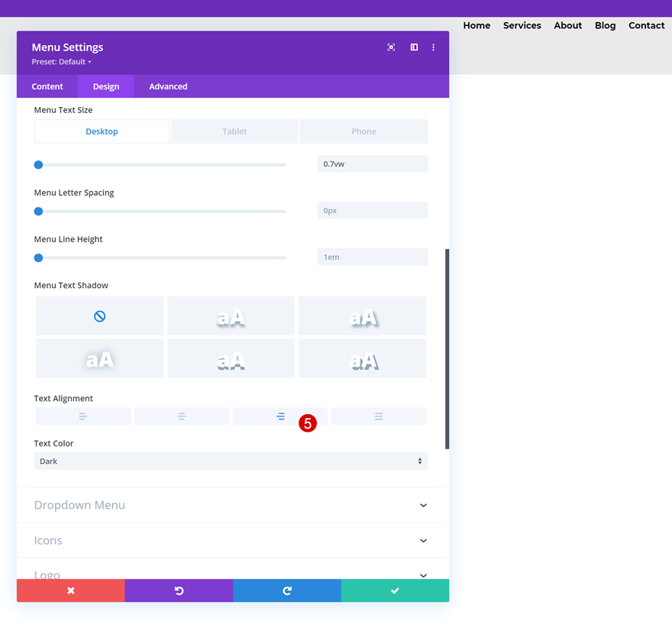Image resolution: width=672 pixels, height=635 pixels.
Task: Click the purple undo arrow button
Action: tap(179, 591)
